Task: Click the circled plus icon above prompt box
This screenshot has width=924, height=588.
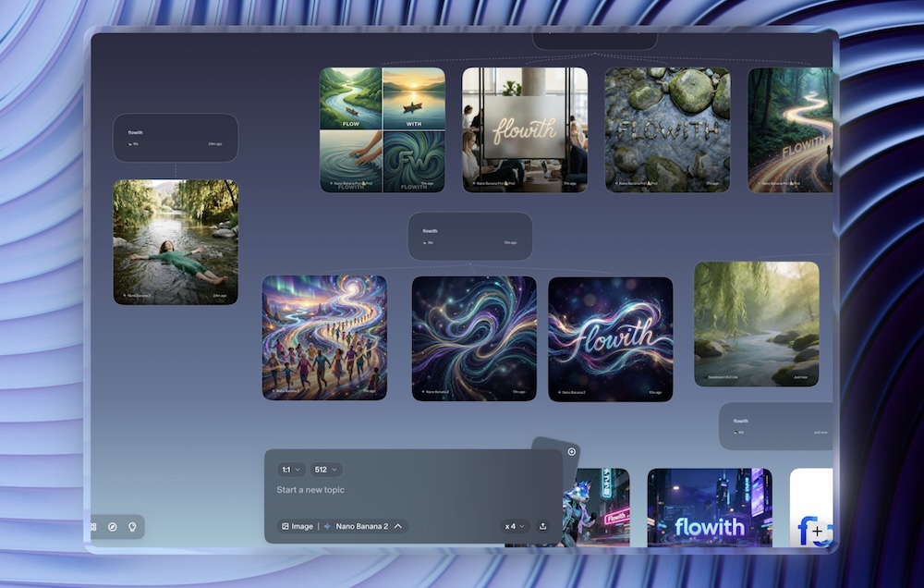Action: pos(571,451)
